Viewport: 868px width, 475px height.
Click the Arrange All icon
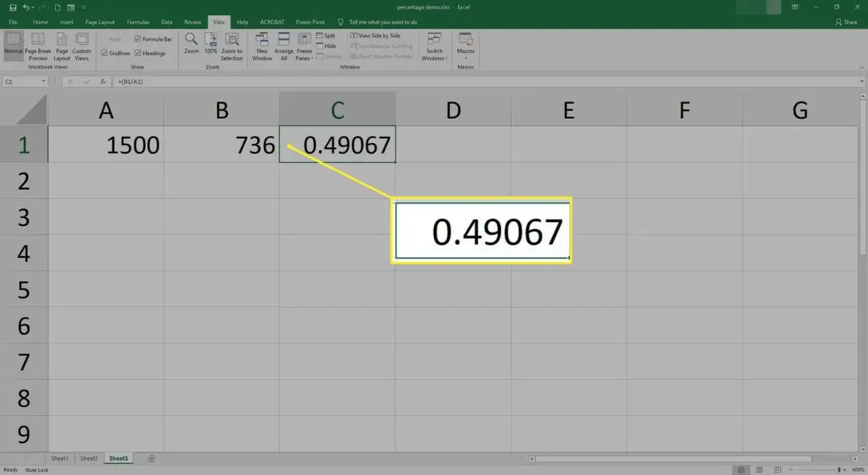(x=283, y=45)
